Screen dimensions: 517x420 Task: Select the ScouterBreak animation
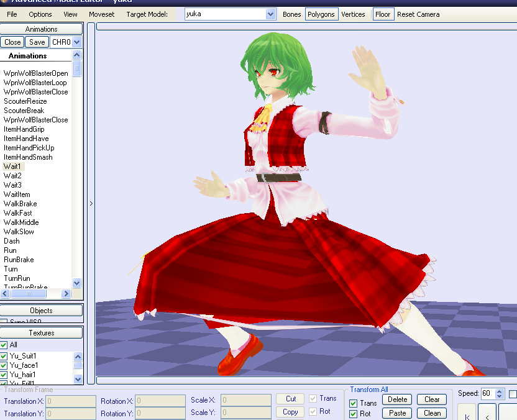[24, 111]
